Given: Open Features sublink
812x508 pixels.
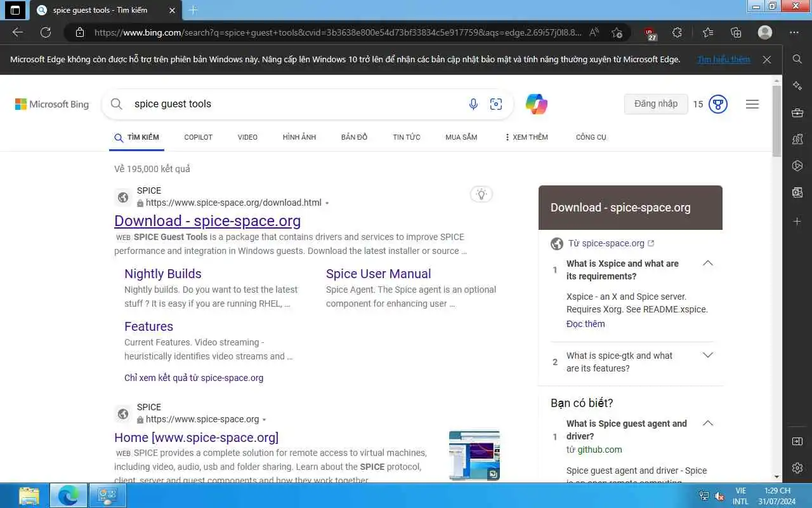Looking at the screenshot, I should tap(148, 326).
